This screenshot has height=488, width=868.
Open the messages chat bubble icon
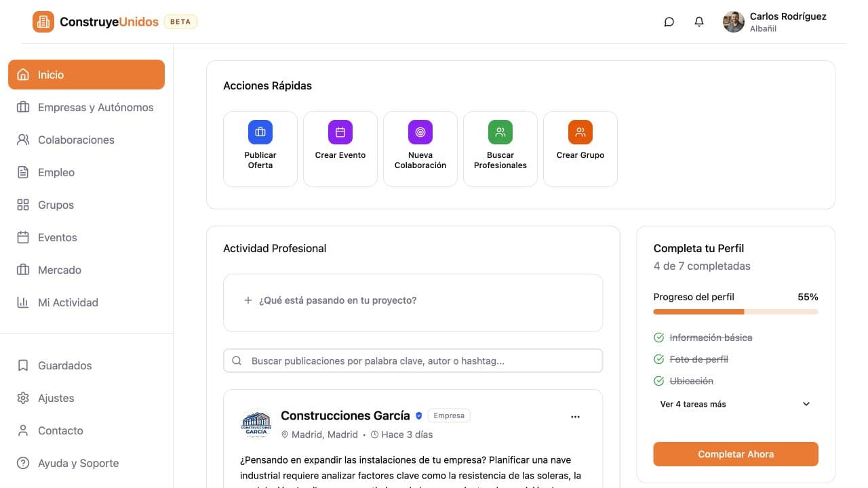pyautogui.click(x=669, y=22)
